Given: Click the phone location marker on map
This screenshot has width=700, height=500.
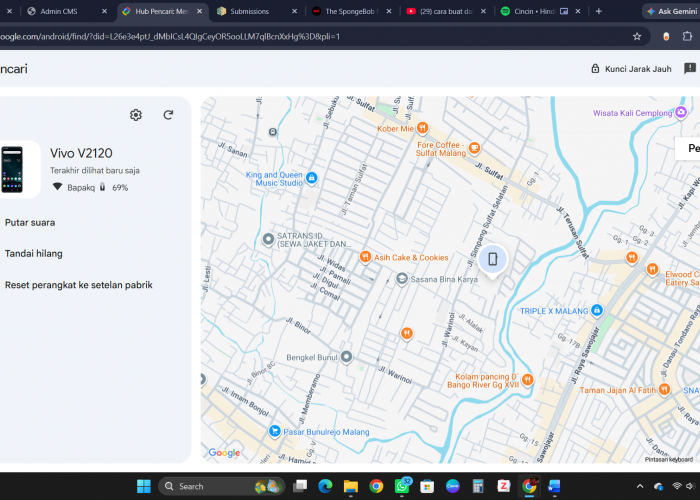Looking at the screenshot, I should [492, 260].
